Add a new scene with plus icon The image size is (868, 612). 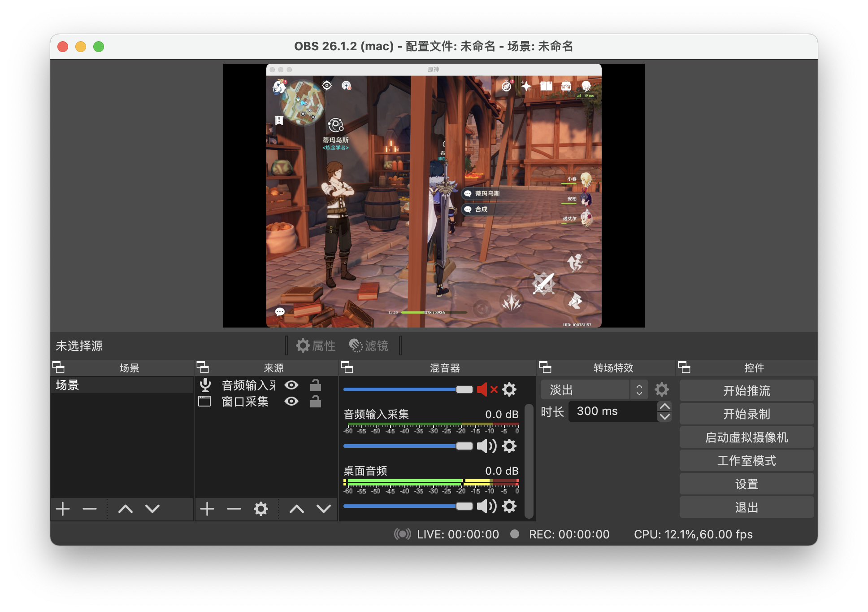[x=63, y=509]
